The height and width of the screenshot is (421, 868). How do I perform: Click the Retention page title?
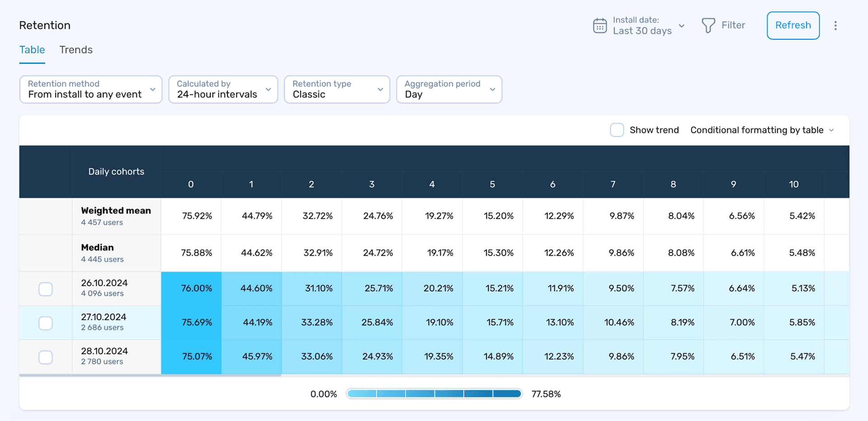(44, 25)
